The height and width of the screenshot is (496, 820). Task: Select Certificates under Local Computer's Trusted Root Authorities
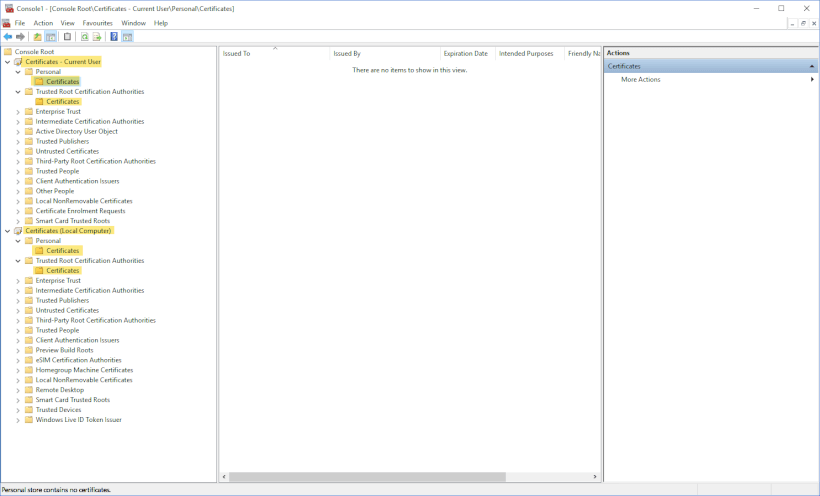pos(63,270)
